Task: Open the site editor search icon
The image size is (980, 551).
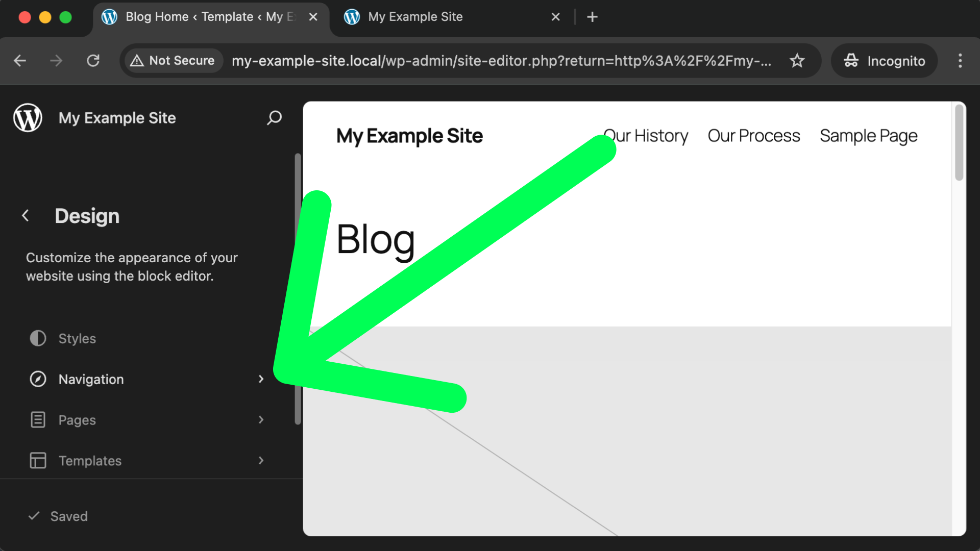Action: pyautogui.click(x=274, y=118)
